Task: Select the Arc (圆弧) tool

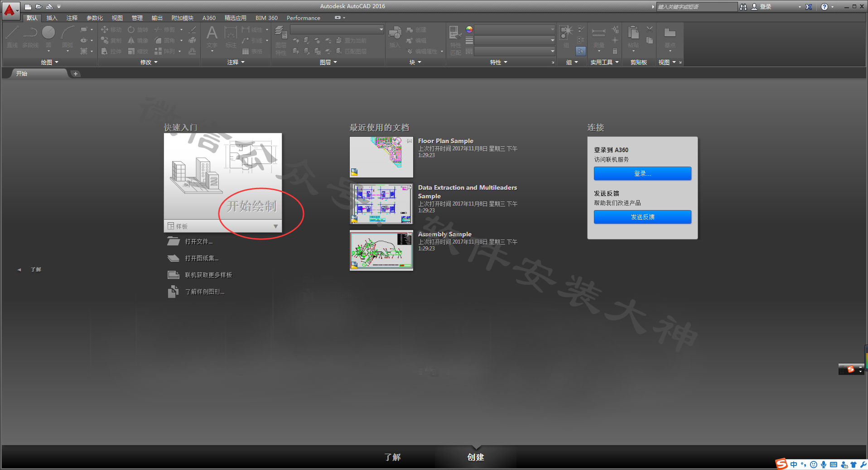Action: click(x=68, y=37)
